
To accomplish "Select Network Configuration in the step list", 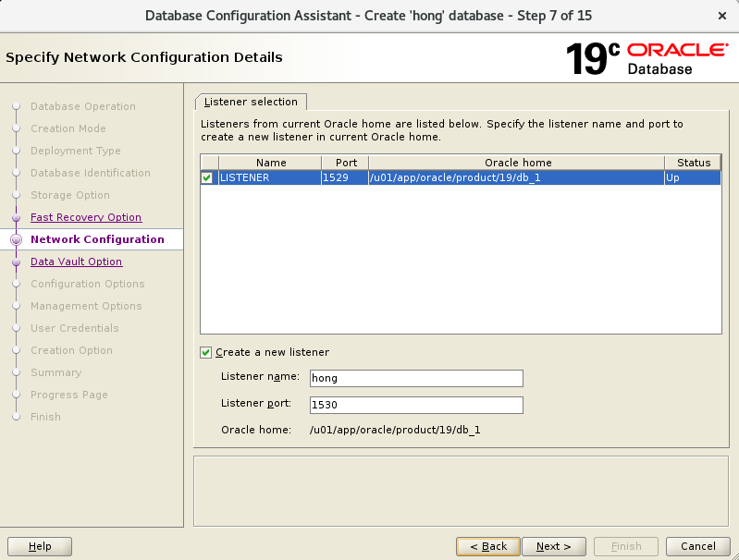I will pos(97,239).
